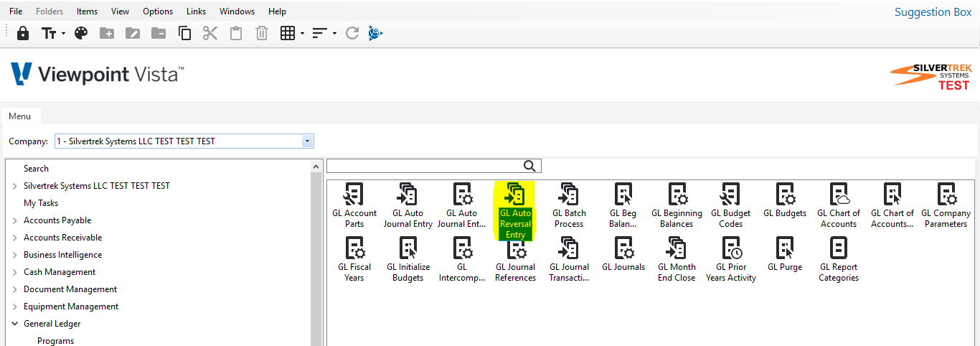Open GL Fiscal Years
The image size is (980, 346).
(354, 259)
